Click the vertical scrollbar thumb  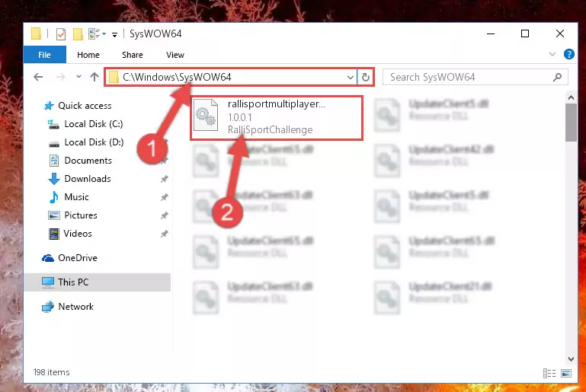point(571,123)
